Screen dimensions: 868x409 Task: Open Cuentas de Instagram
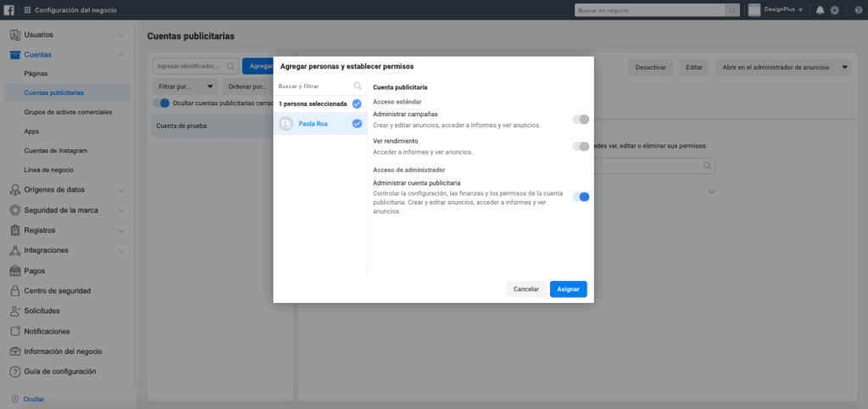point(56,151)
